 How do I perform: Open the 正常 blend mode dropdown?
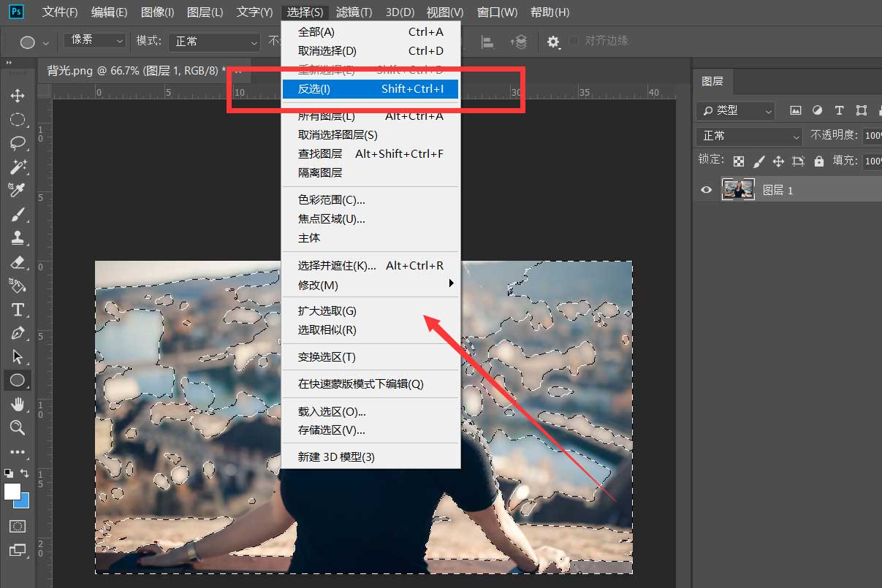[748, 135]
